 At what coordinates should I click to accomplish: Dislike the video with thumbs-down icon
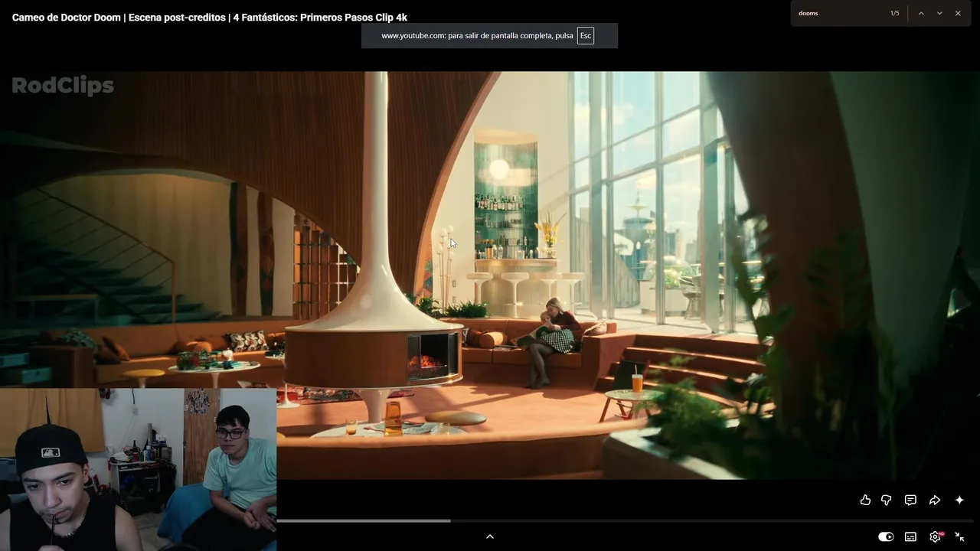point(886,500)
